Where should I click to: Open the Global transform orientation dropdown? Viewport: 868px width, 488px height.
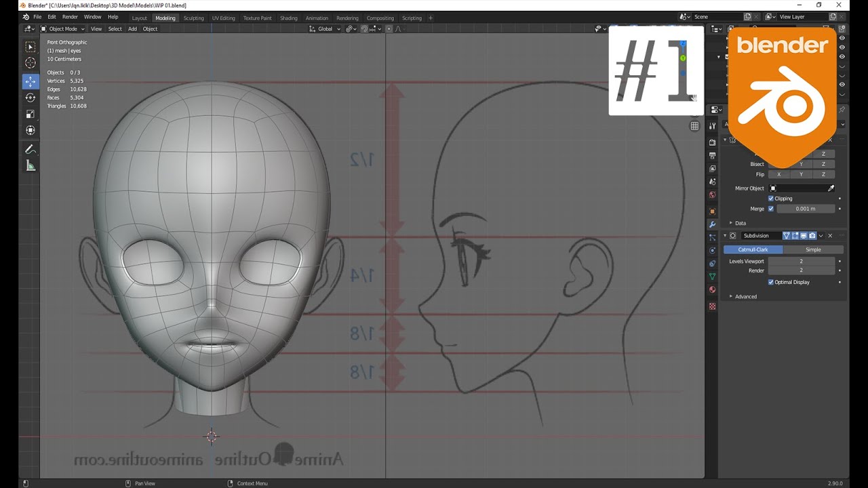[x=325, y=28]
